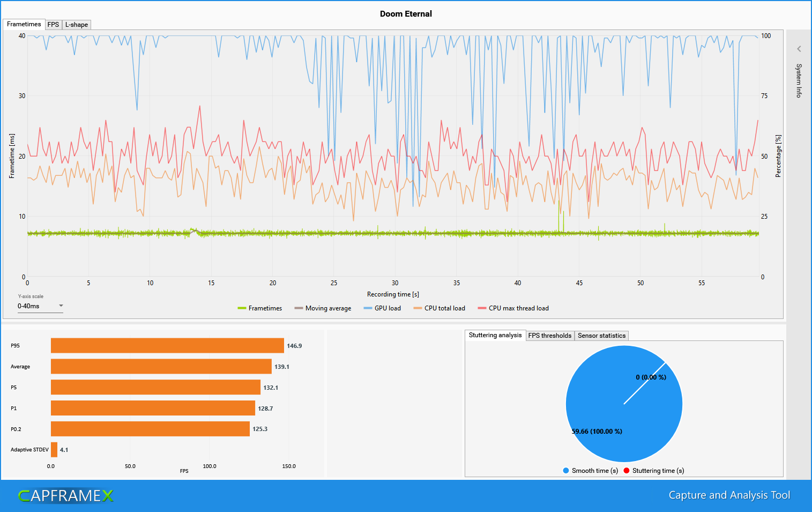Screen dimensions: 812x512
Task: Click the Smooth time (s) legend item
Action: pos(591,471)
